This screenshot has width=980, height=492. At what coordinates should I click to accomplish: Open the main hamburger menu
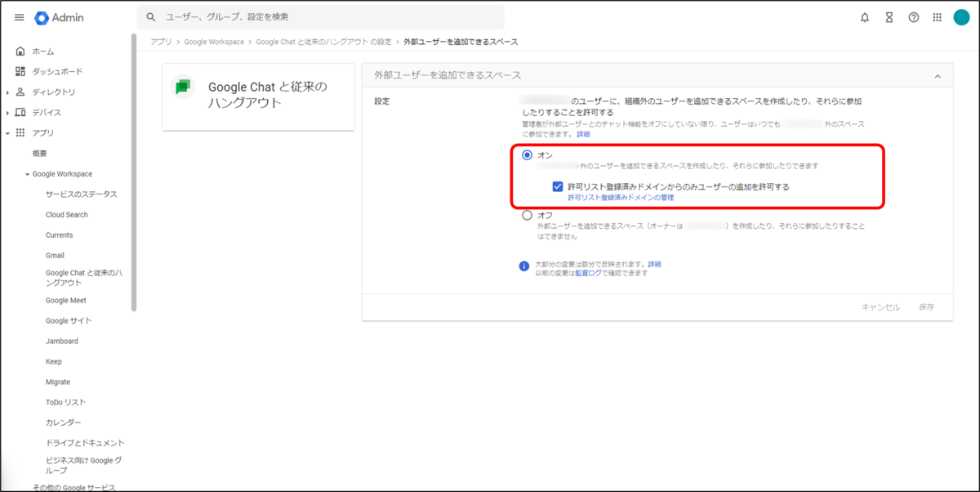pyautogui.click(x=20, y=17)
